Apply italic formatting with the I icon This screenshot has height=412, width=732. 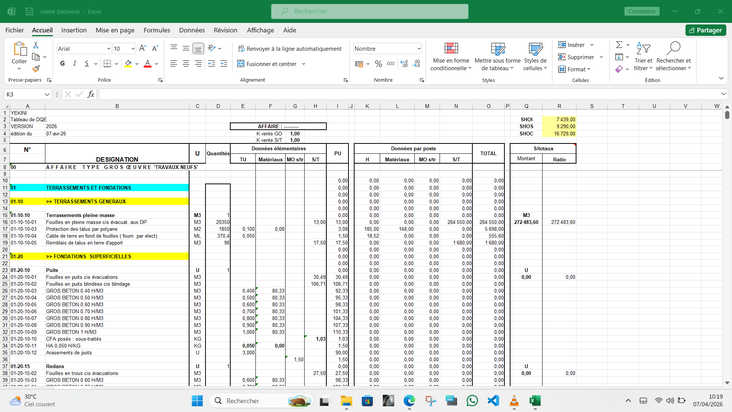tap(75, 64)
